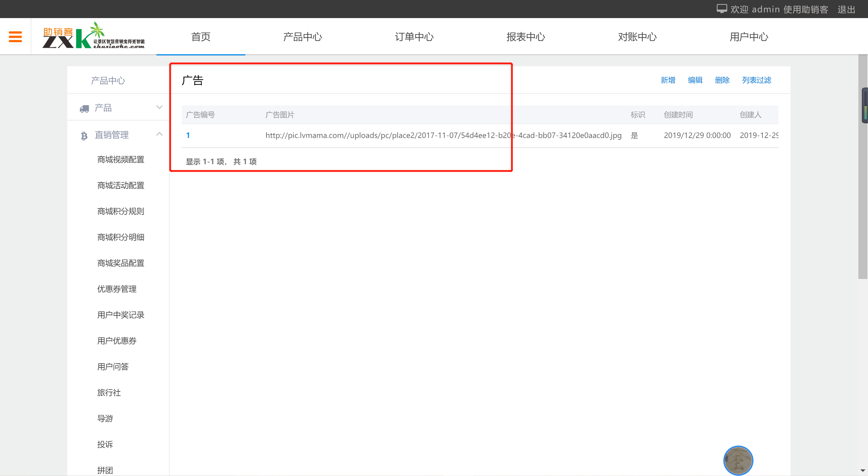Click the 编辑 link
The height and width of the screenshot is (476, 868).
coord(695,80)
